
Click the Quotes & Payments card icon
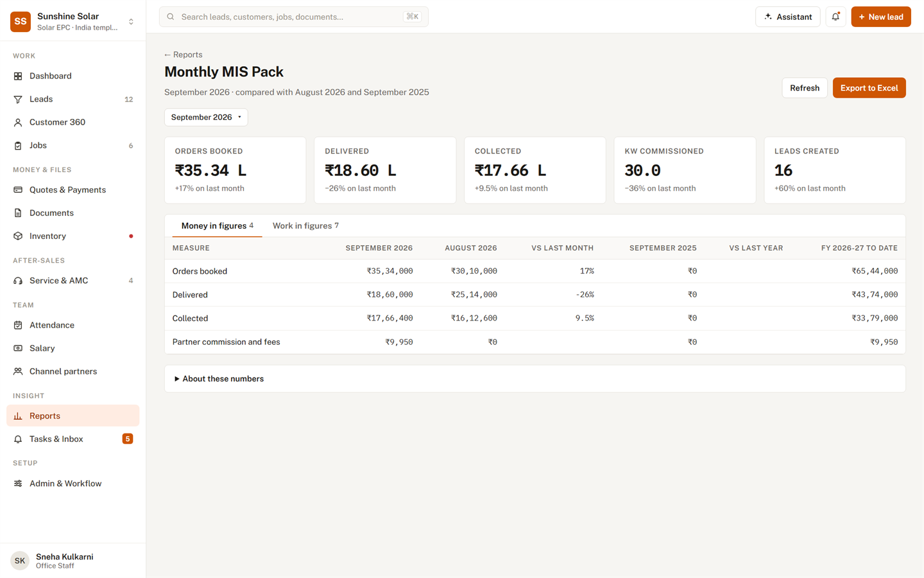click(x=18, y=189)
